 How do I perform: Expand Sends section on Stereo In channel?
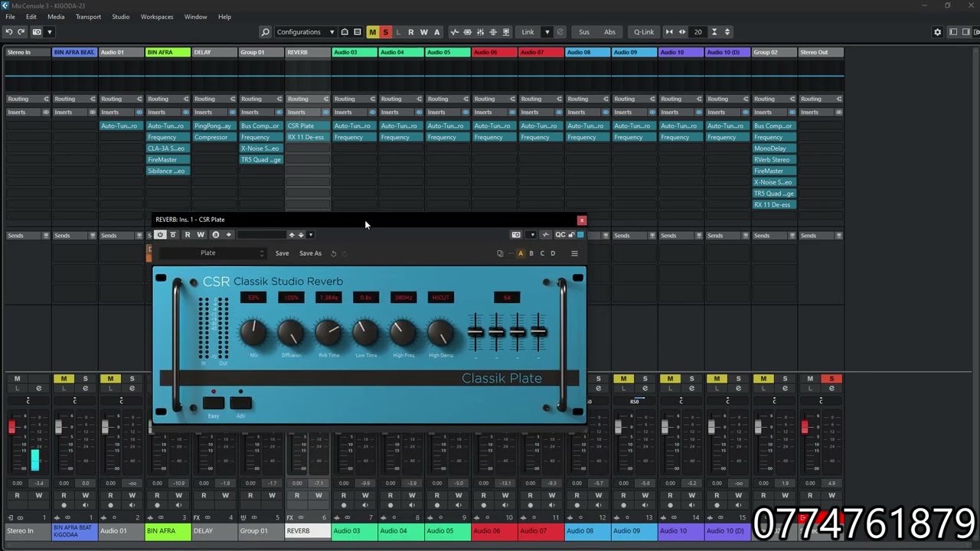28,236
